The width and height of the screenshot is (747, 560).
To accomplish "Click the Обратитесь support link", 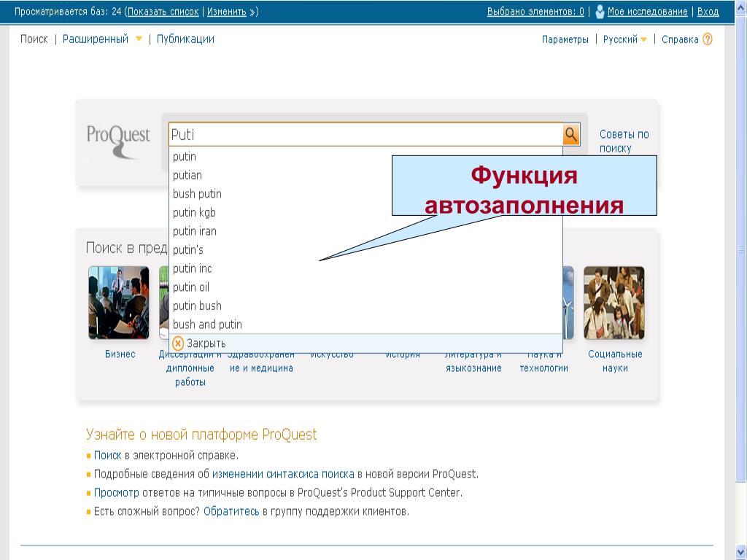I will [x=231, y=511].
